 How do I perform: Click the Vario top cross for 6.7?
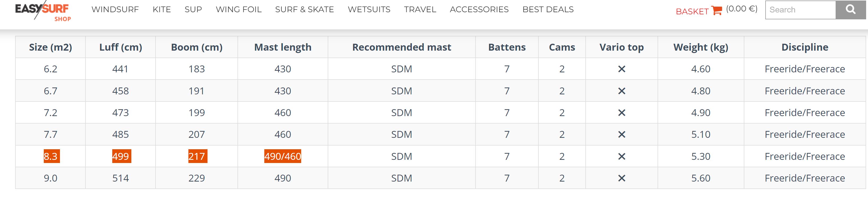tap(622, 91)
